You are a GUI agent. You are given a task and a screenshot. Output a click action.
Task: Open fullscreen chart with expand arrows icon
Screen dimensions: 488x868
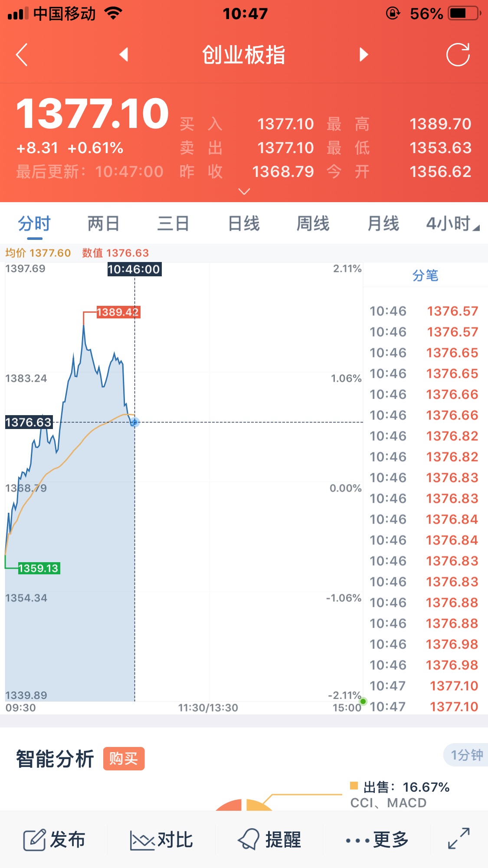459,839
